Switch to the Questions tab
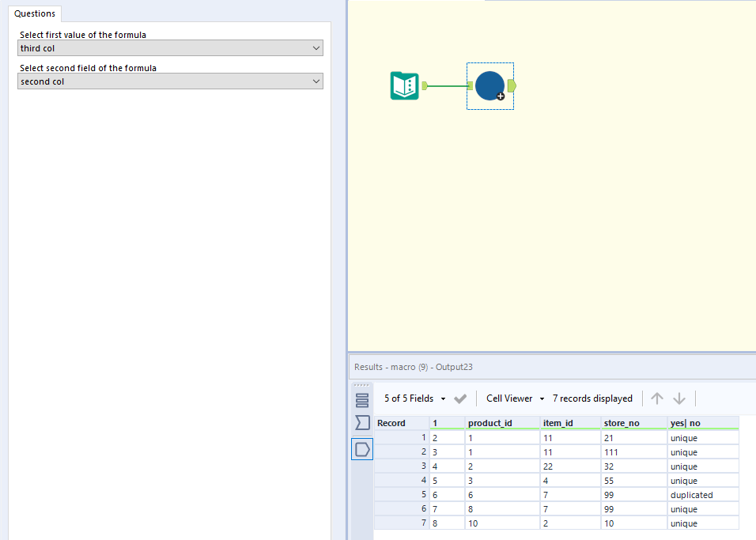The image size is (756, 540). point(34,13)
